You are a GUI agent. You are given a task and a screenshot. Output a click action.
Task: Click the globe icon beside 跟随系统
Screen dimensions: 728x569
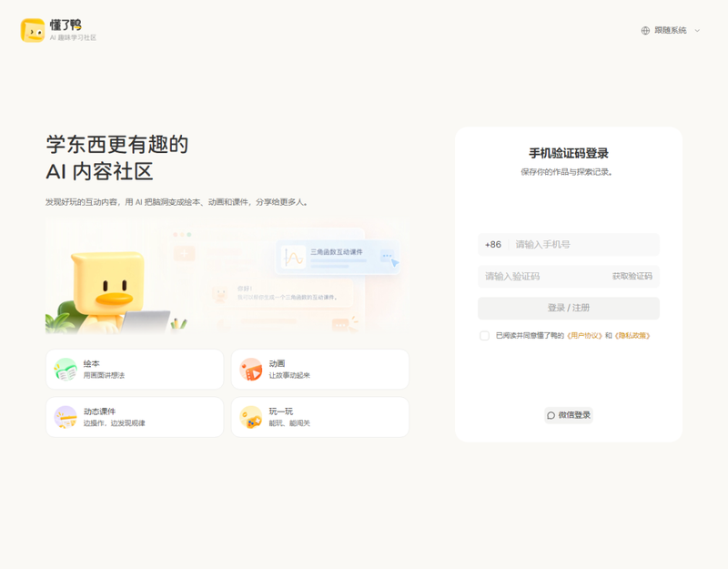645,31
